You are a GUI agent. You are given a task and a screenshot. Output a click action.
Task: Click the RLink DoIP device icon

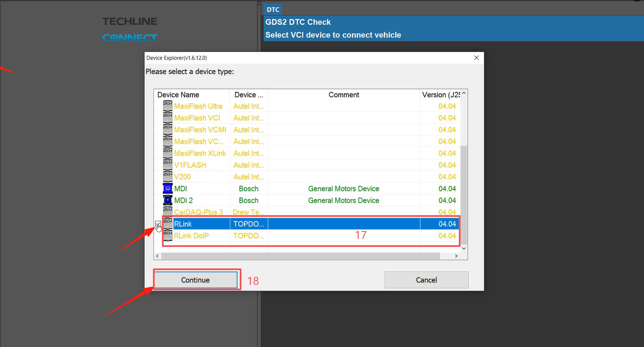coord(168,236)
